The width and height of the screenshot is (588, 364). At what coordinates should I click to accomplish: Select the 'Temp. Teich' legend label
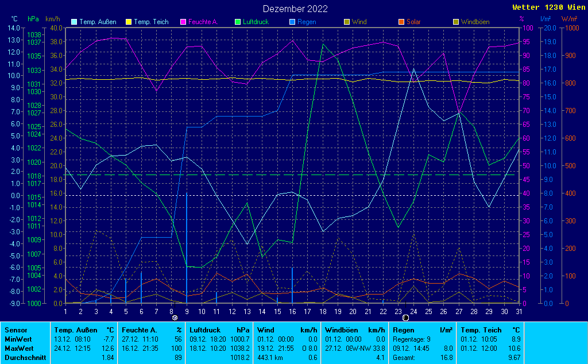151,22
